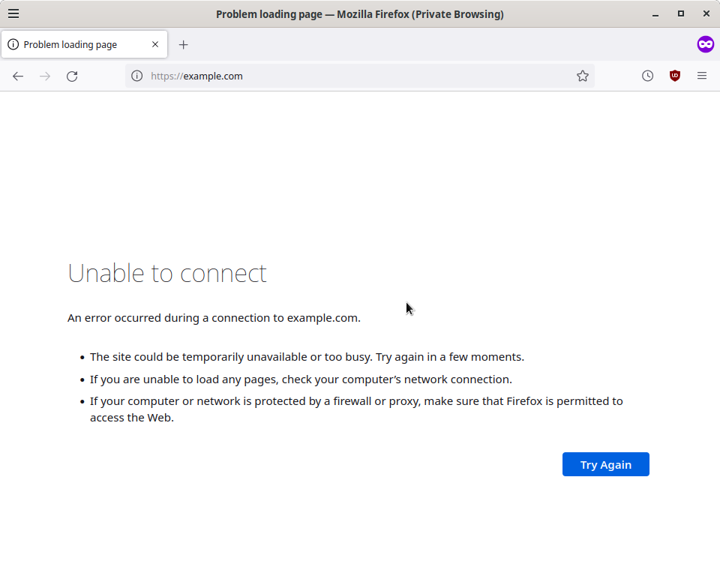
Task: Go back using the back arrow
Action: click(x=18, y=76)
